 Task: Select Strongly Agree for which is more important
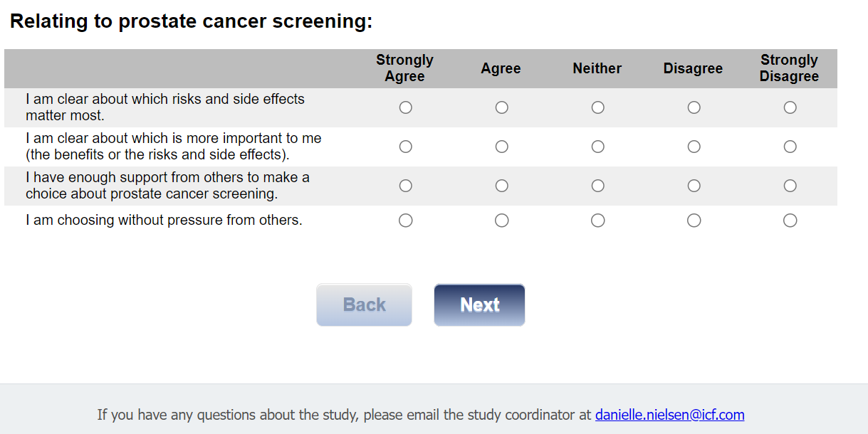[406, 147]
